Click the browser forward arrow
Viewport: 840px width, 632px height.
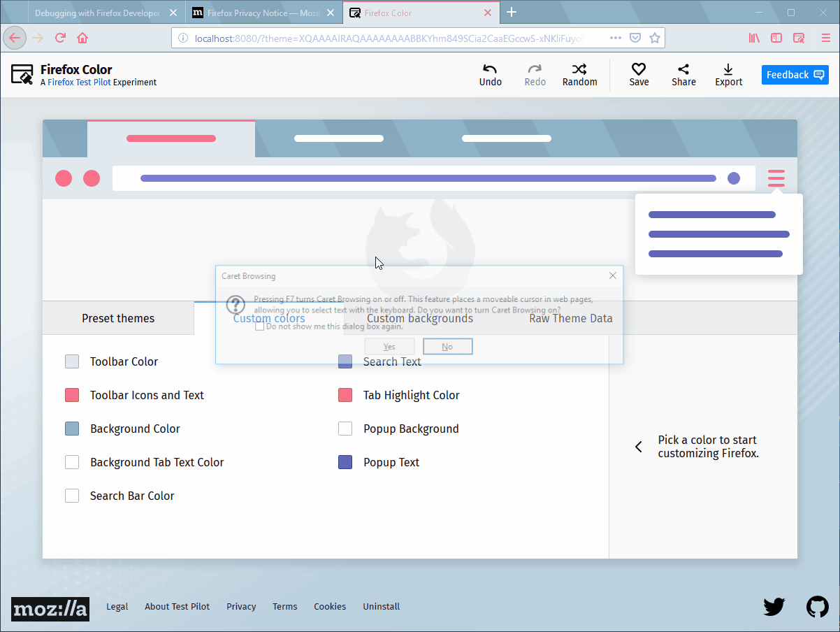38,38
